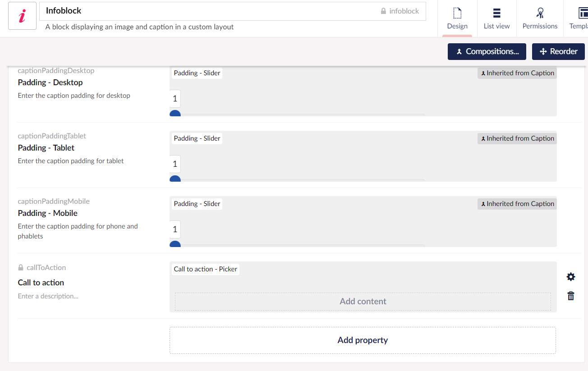Click the Padding - Slider label on Padding - Mobile
Image resolution: width=588 pixels, height=371 pixels.
click(197, 203)
